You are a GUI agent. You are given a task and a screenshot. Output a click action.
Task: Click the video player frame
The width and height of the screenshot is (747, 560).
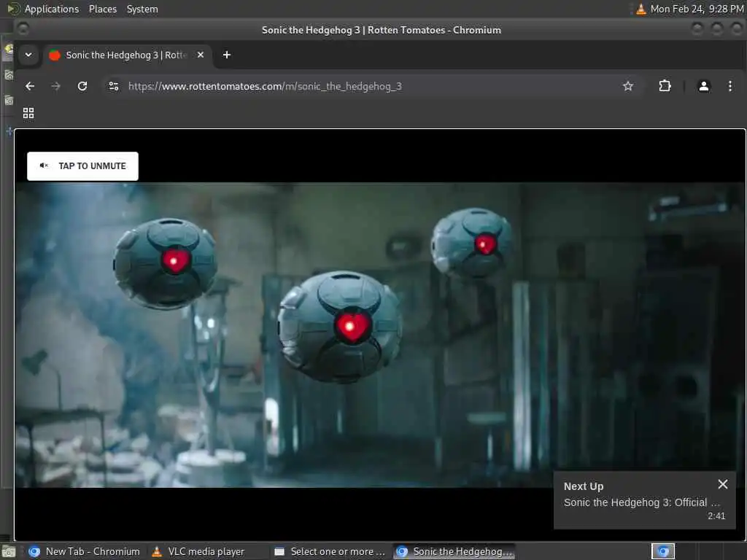tap(379, 335)
